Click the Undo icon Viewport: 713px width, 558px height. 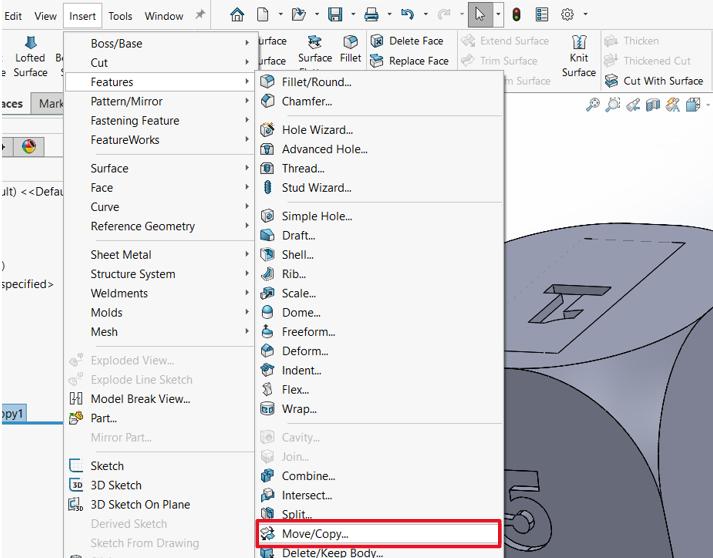tap(407, 15)
